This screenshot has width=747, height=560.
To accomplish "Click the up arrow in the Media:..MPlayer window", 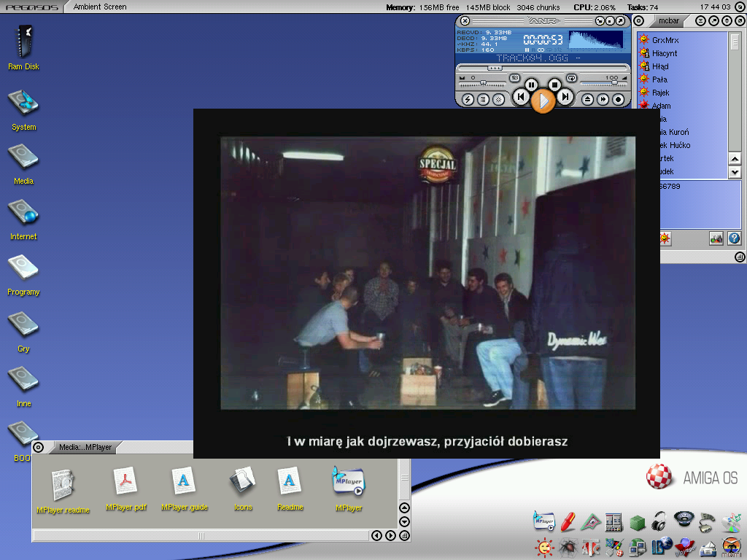I will click(404, 507).
